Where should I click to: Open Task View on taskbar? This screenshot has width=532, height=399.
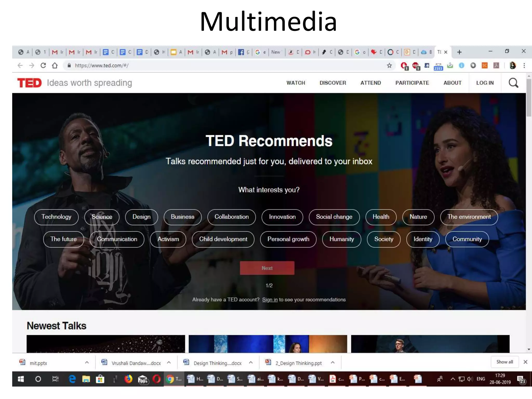coord(55,379)
